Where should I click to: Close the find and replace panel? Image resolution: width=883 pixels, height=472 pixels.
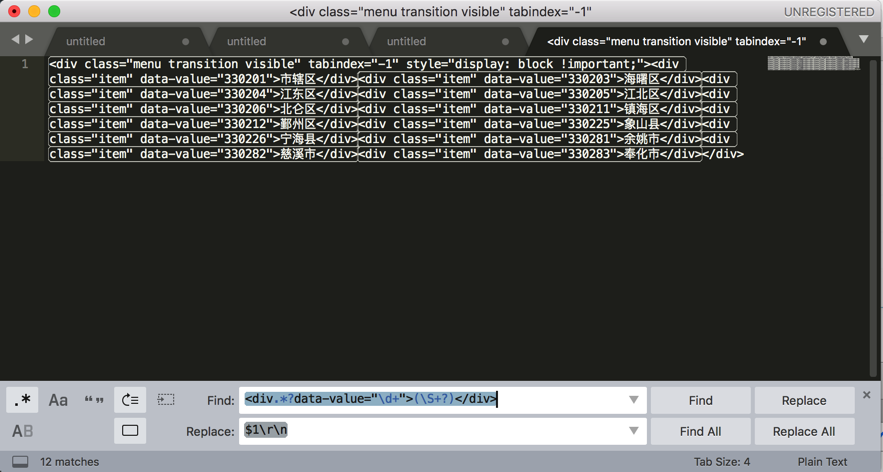point(866,395)
